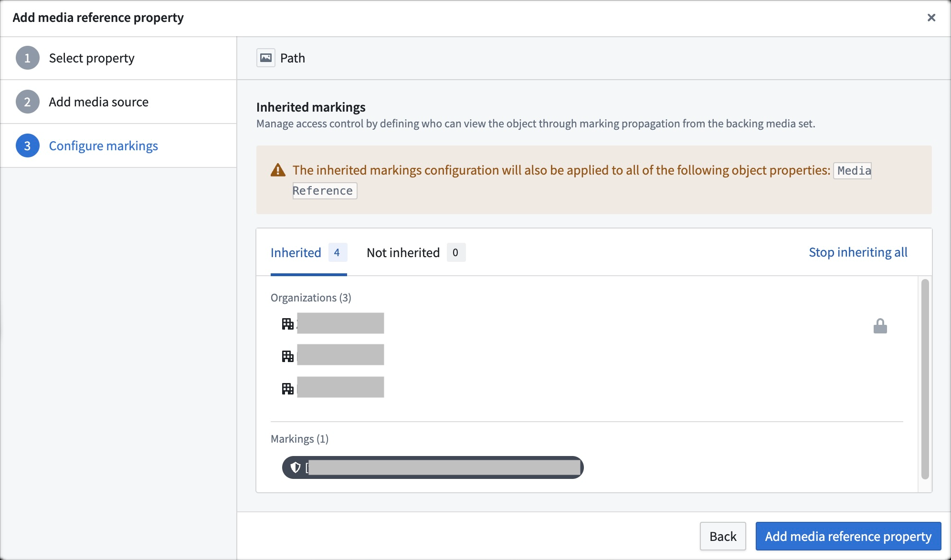This screenshot has width=951, height=560.
Task: Click the third organization building icon
Action: 287,388
